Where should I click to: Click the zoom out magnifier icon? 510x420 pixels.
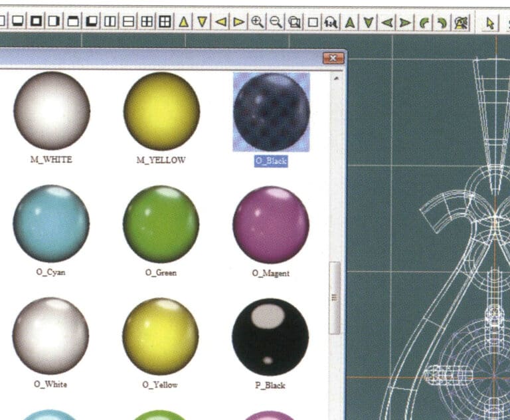276,22
